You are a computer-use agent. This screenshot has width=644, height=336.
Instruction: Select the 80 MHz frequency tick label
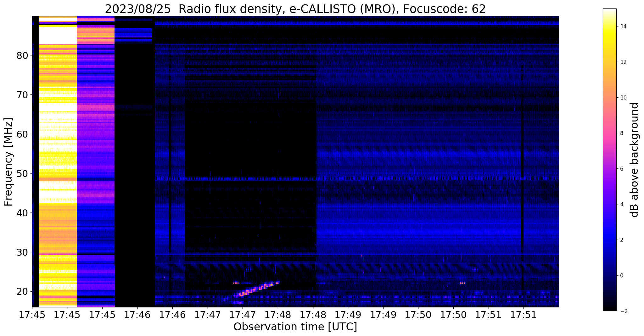[x=23, y=56]
